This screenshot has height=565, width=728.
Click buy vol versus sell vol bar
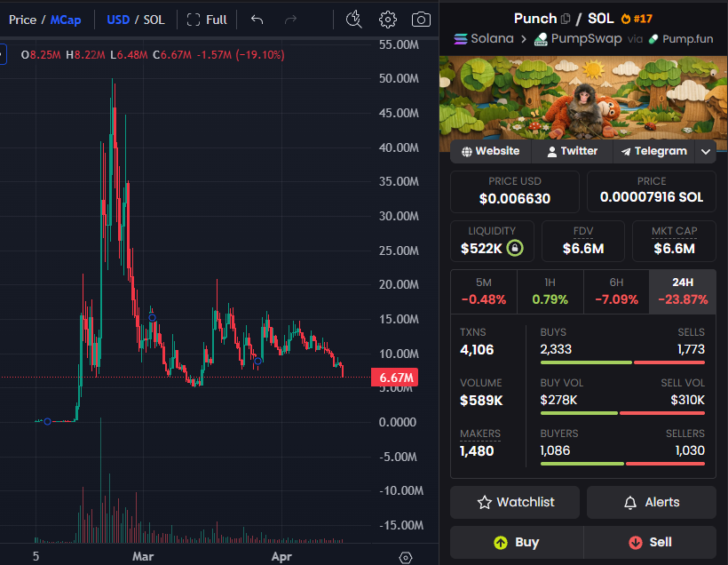pyautogui.click(x=622, y=413)
